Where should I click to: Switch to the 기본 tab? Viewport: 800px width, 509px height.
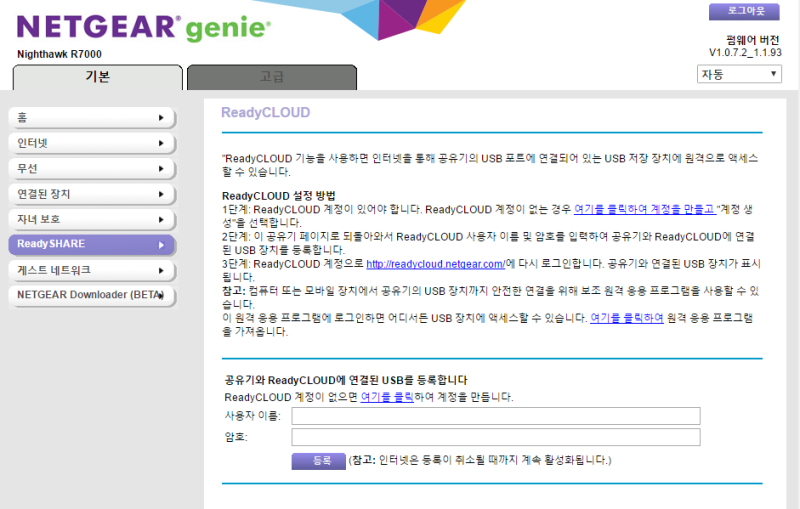tap(97, 77)
